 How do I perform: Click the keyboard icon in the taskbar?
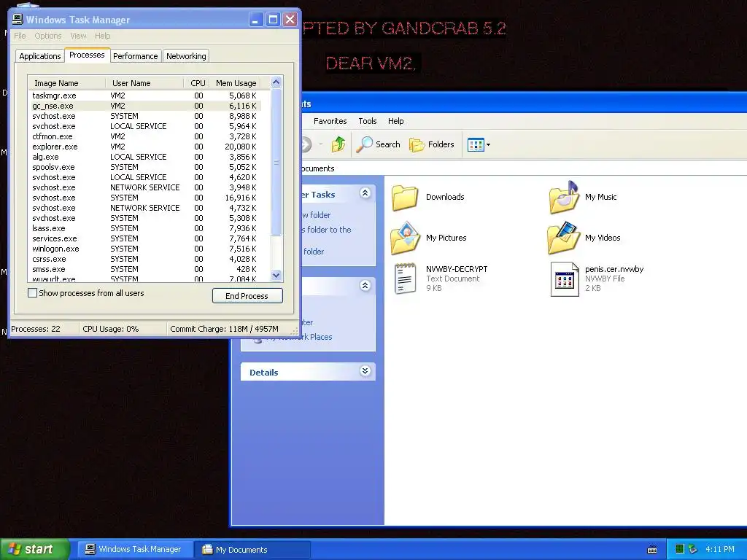pos(652,550)
